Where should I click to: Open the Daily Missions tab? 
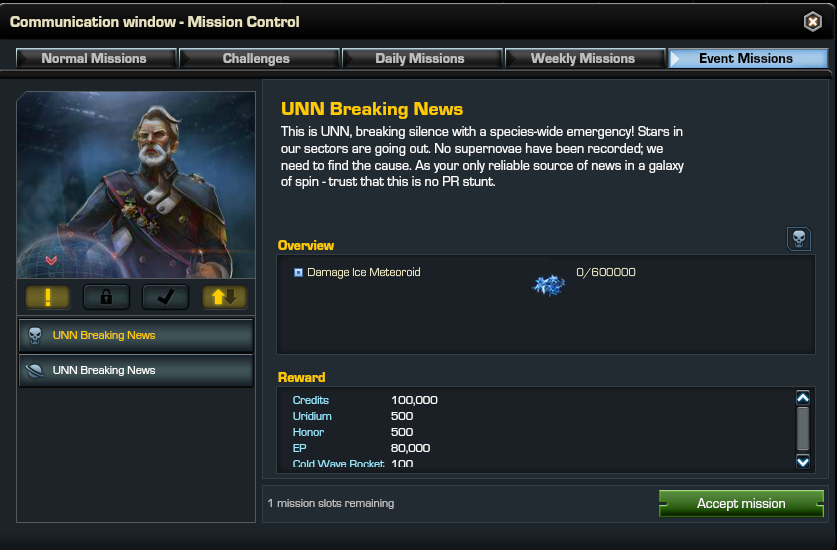422,58
